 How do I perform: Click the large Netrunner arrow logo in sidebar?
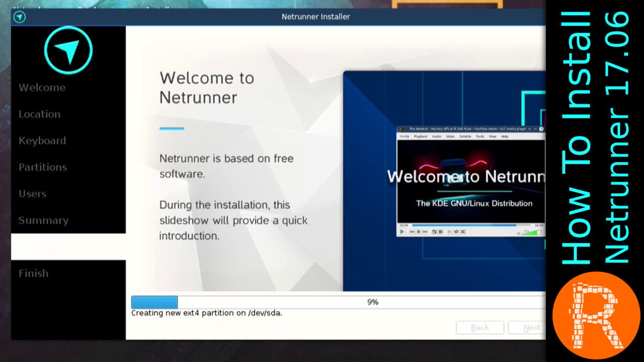click(68, 50)
